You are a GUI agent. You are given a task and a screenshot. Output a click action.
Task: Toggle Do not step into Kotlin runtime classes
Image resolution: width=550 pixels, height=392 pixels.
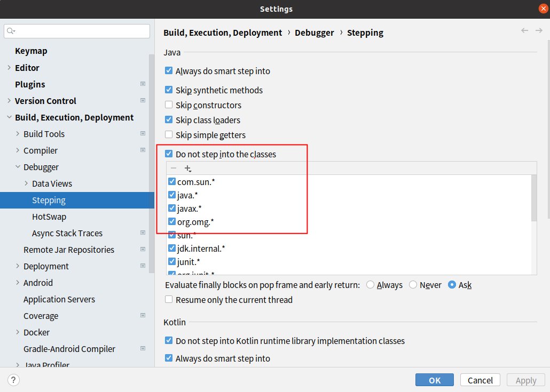point(169,340)
